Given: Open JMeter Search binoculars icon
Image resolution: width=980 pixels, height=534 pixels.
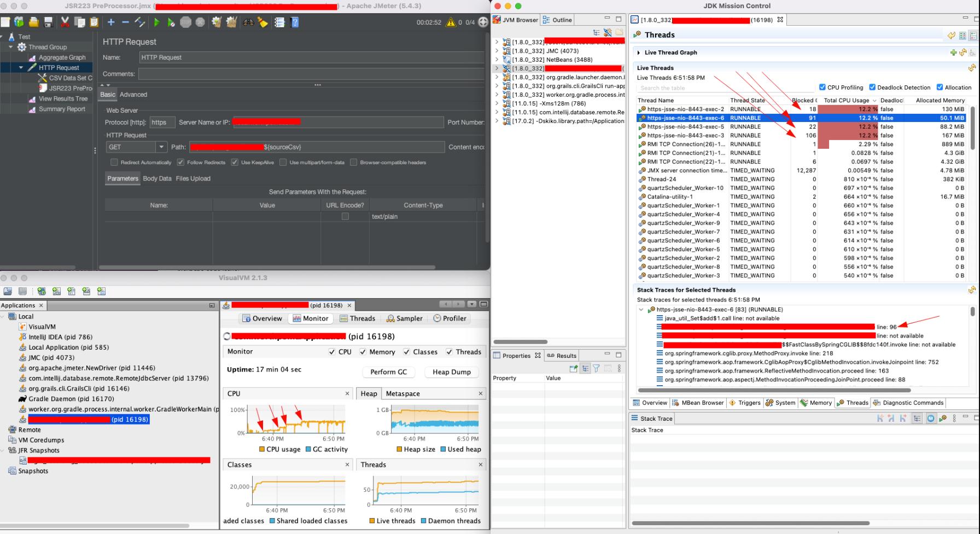Looking at the screenshot, I should point(249,22).
